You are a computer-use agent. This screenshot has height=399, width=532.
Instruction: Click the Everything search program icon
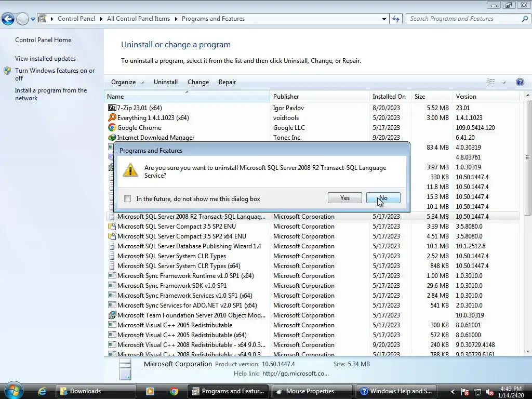pyautogui.click(x=112, y=117)
